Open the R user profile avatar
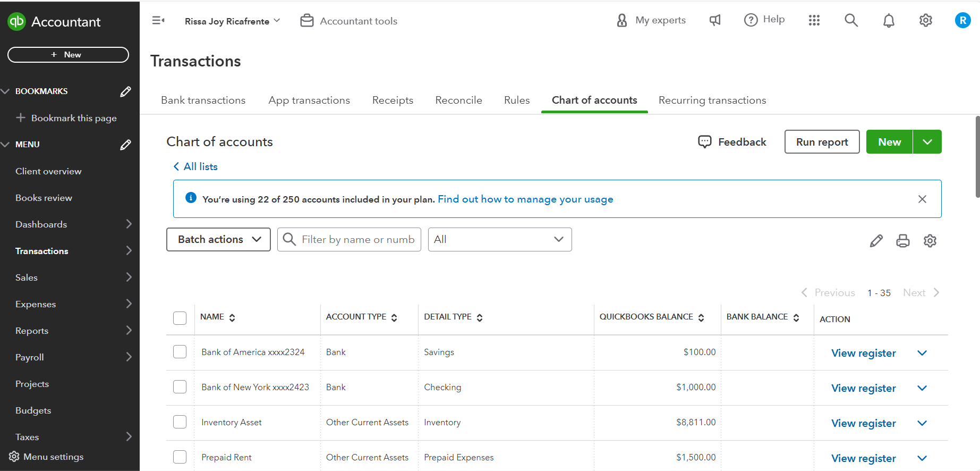980x471 pixels. [x=962, y=20]
